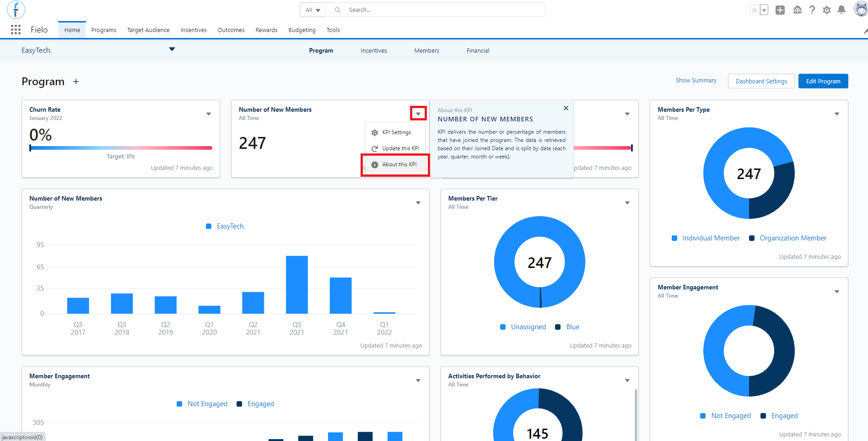The image size is (868, 441).
Task: Toggle Organization Member legend entry
Action: click(x=788, y=238)
